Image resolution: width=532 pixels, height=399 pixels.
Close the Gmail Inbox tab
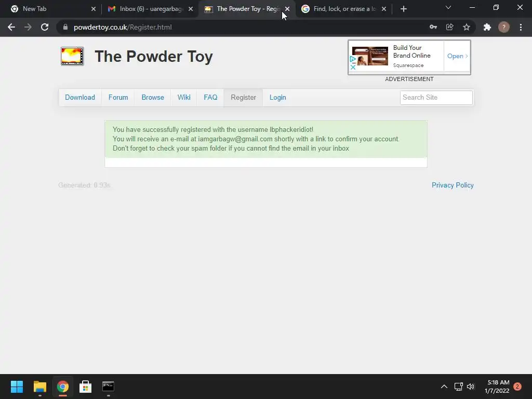pyautogui.click(x=191, y=9)
